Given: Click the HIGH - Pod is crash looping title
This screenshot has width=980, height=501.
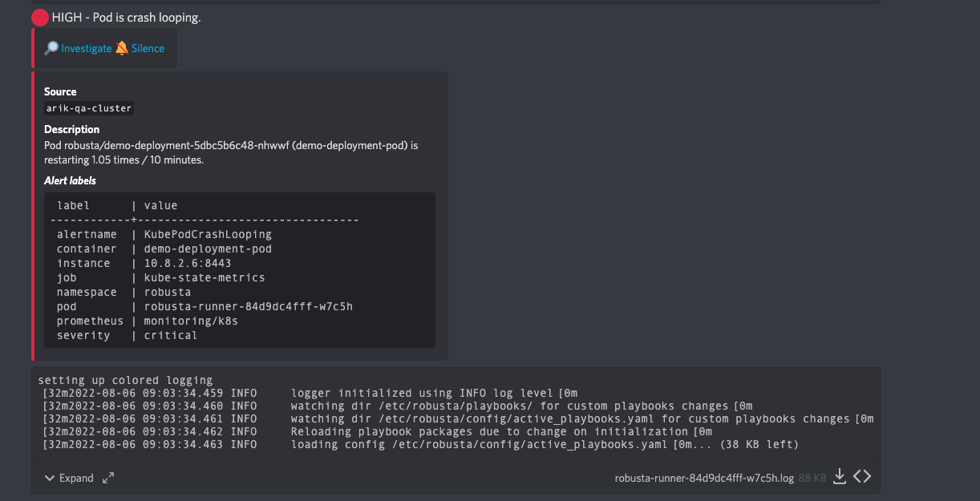Looking at the screenshot, I should click(127, 18).
